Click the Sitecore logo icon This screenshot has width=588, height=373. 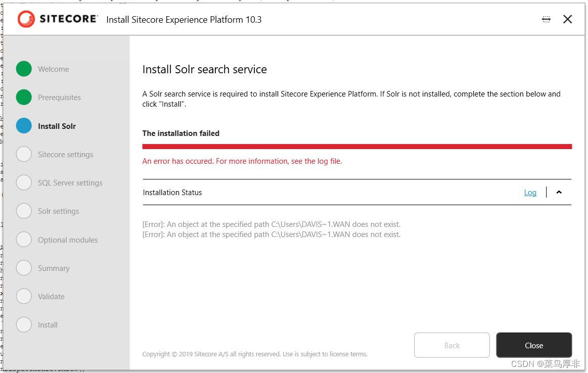tap(26, 19)
